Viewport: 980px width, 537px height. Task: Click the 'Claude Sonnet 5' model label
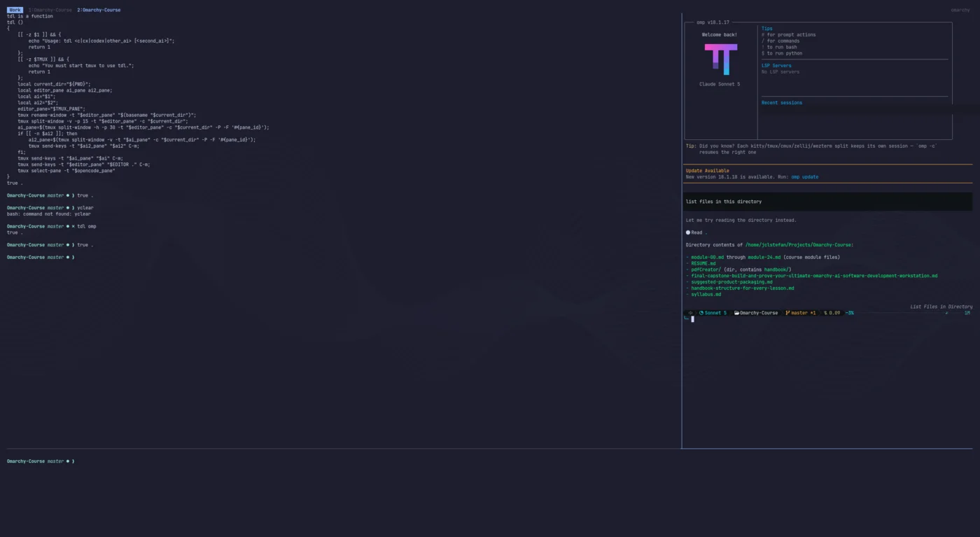click(x=720, y=84)
